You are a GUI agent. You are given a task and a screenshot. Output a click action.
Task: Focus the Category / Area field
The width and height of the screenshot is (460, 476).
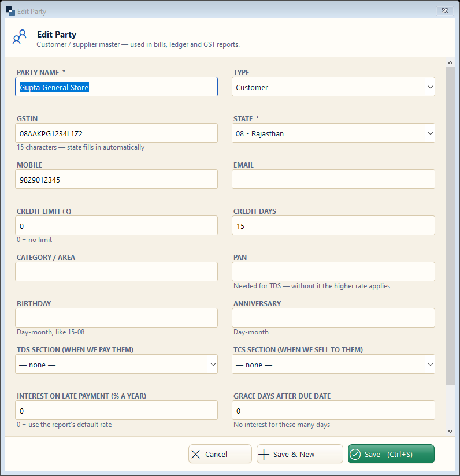tap(116, 272)
